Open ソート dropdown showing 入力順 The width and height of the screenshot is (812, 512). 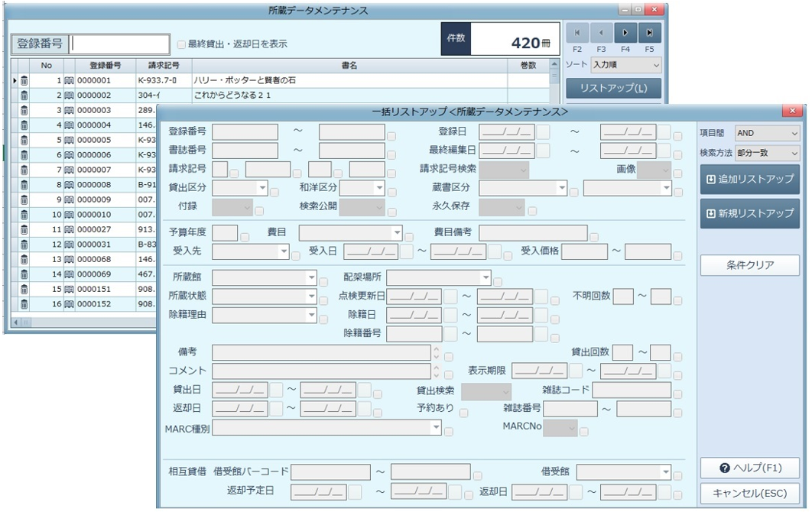click(626, 65)
